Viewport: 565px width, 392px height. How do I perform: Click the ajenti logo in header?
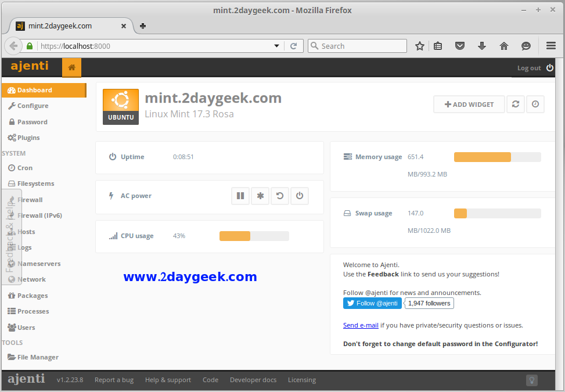point(30,66)
